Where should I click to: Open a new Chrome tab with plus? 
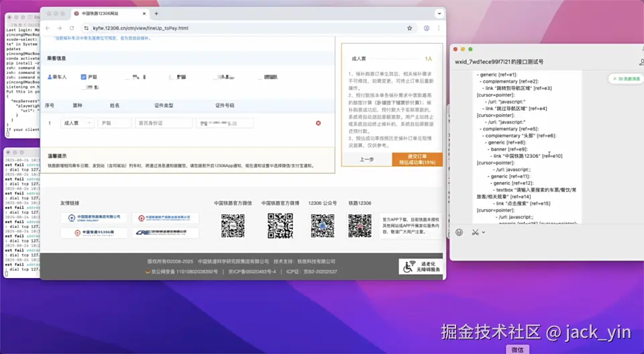tap(156, 13)
